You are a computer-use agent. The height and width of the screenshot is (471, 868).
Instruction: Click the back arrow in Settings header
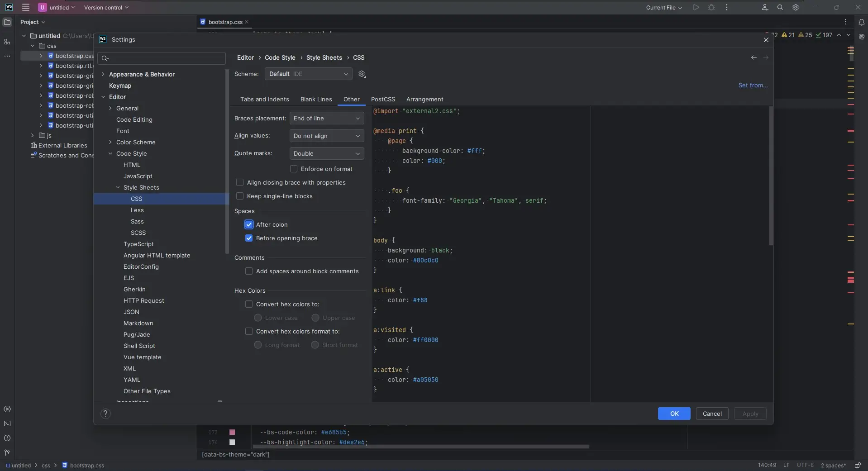pos(754,57)
